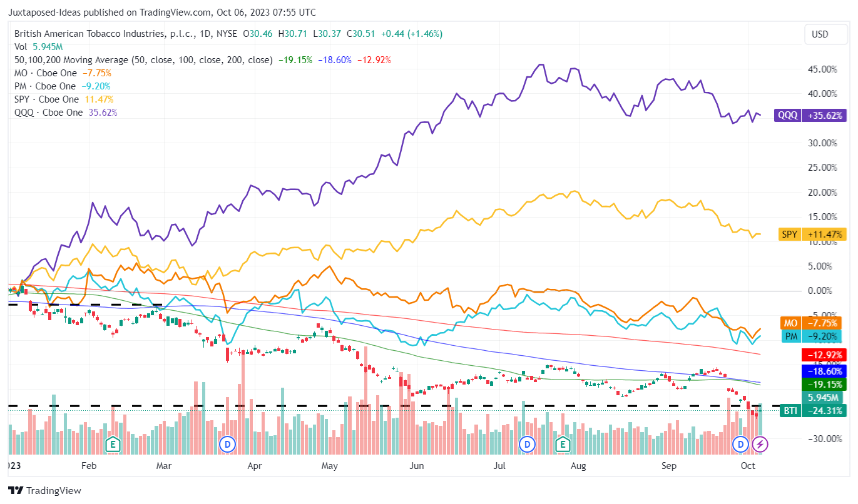Image resolution: width=858 pixels, height=504 pixels.
Task: Click the 5.945M volume label on axis
Action: coord(824,398)
